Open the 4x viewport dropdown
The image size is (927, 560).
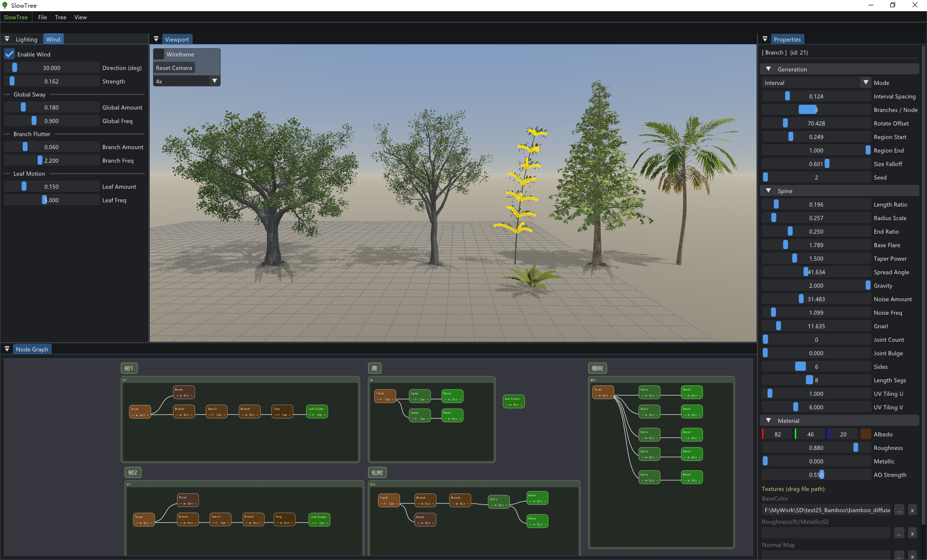187,81
